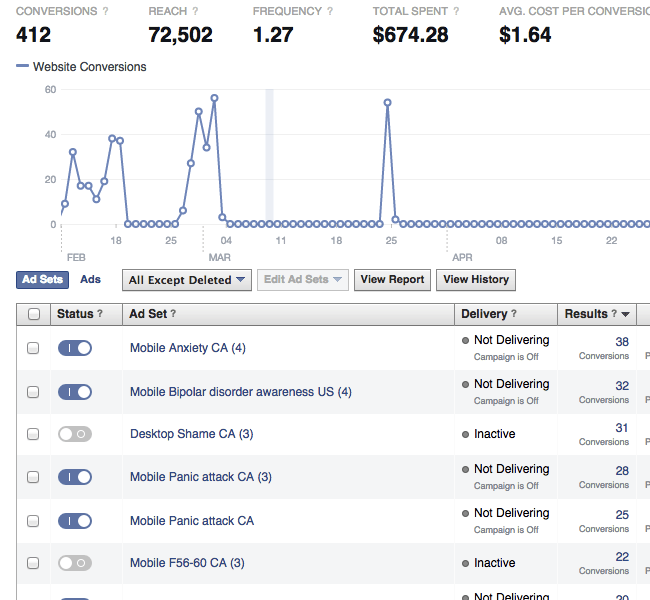
Task: Turn on the Desktop Shame CA (3) status switch
Action: (x=75, y=434)
